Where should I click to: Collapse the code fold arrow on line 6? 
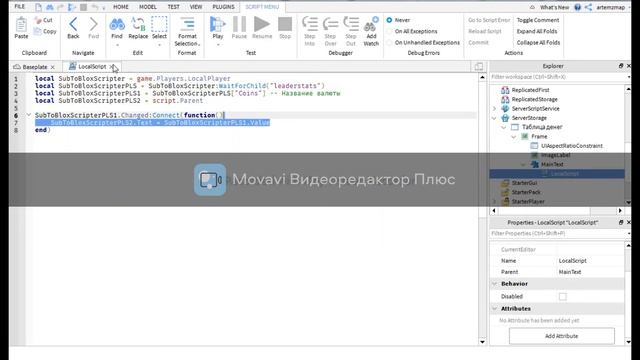[x=29, y=115]
